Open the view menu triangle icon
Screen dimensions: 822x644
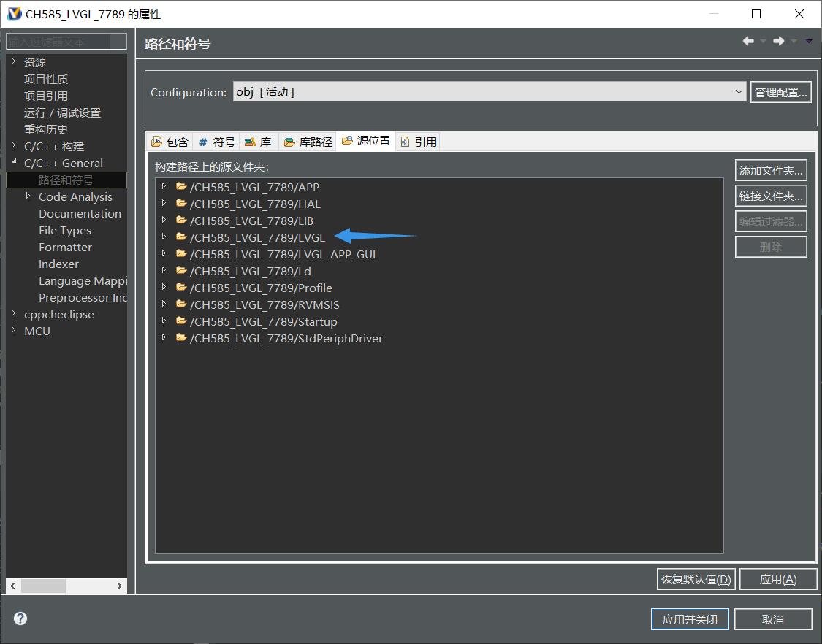coord(809,42)
